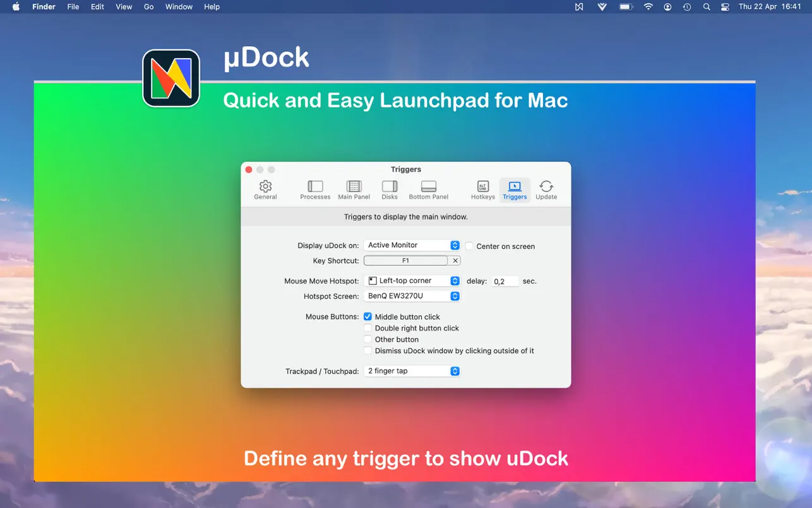This screenshot has height=508, width=812.
Task: Enable the Other button option
Action: [x=367, y=339]
